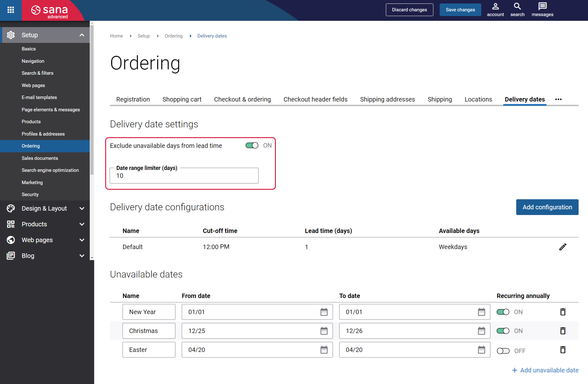
Task: Expand the Design & Layout section
Action: (x=82, y=208)
